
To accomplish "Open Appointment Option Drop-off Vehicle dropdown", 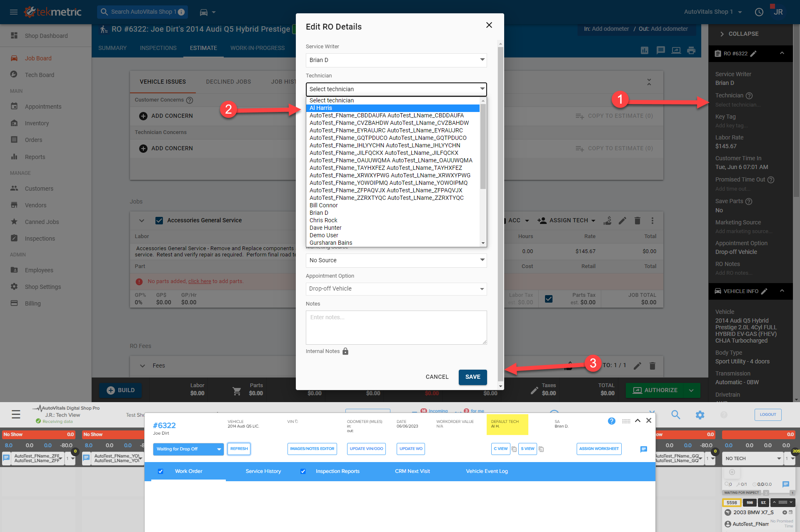I will [396, 289].
